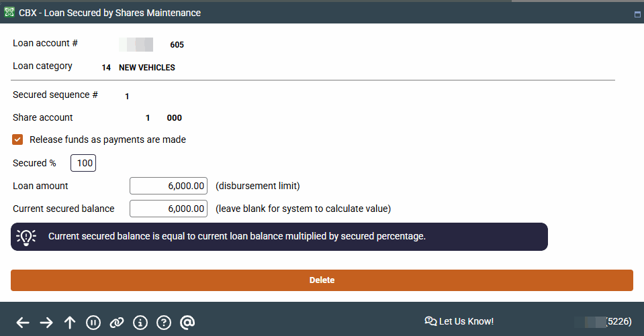Open the Let Us Know! link
Image resolution: width=644 pixels, height=336 pixels.
[x=459, y=322]
